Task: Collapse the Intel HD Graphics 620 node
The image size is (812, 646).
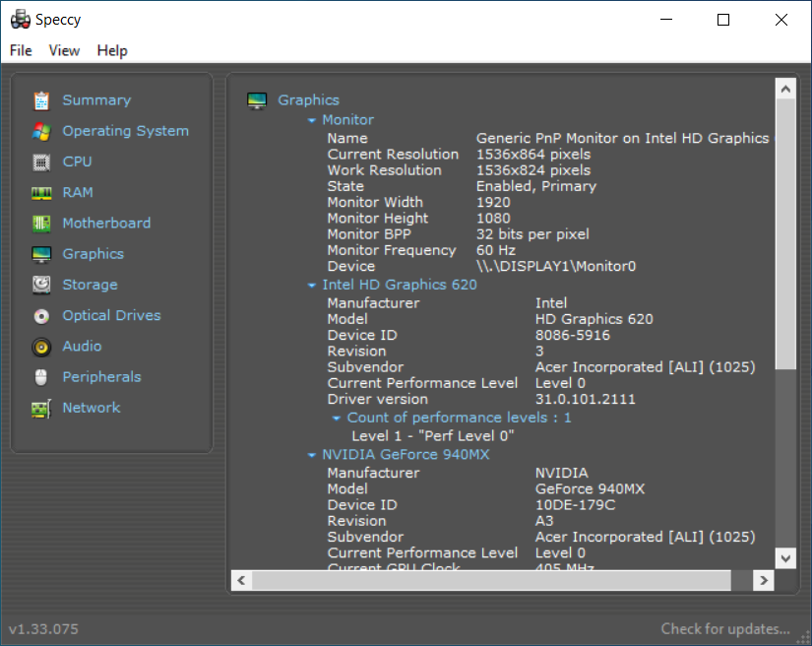Action: [312, 285]
